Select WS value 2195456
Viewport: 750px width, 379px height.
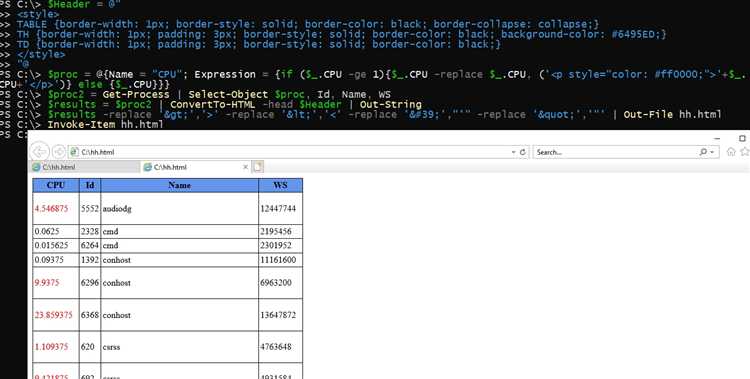point(276,231)
